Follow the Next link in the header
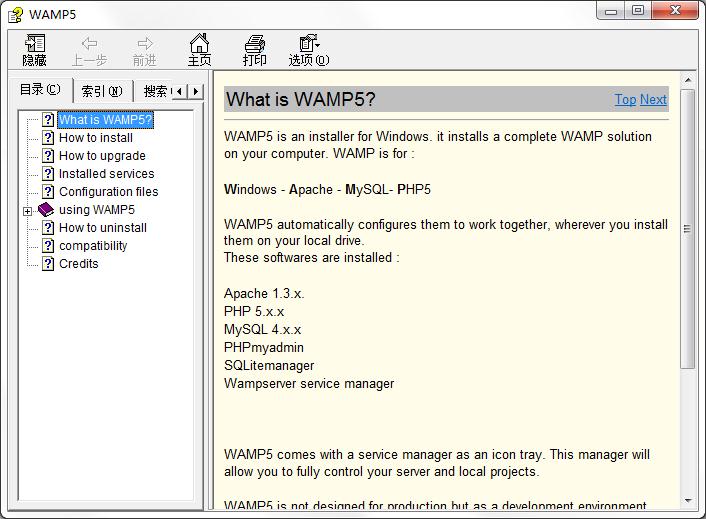 point(653,99)
